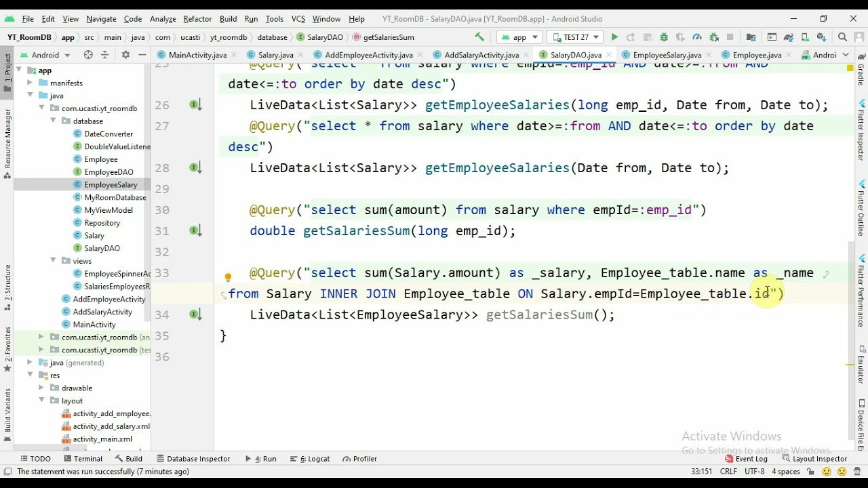Close the SalaryDAO.java tab
This screenshot has height=488, width=868.
point(608,55)
